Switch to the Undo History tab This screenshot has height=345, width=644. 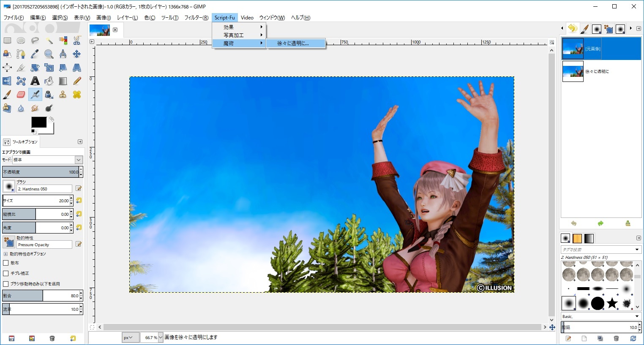tap(572, 29)
